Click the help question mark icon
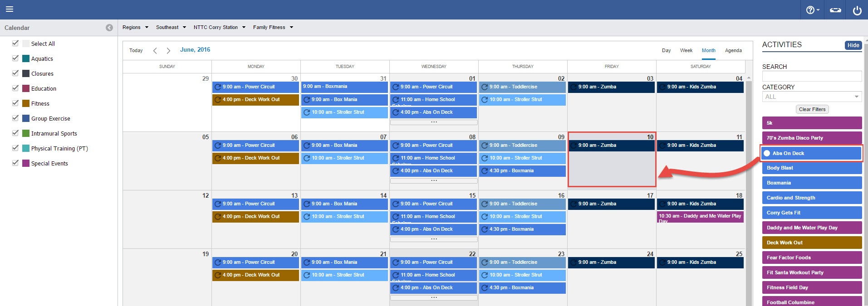868x306 pixels. click(812, 10)
